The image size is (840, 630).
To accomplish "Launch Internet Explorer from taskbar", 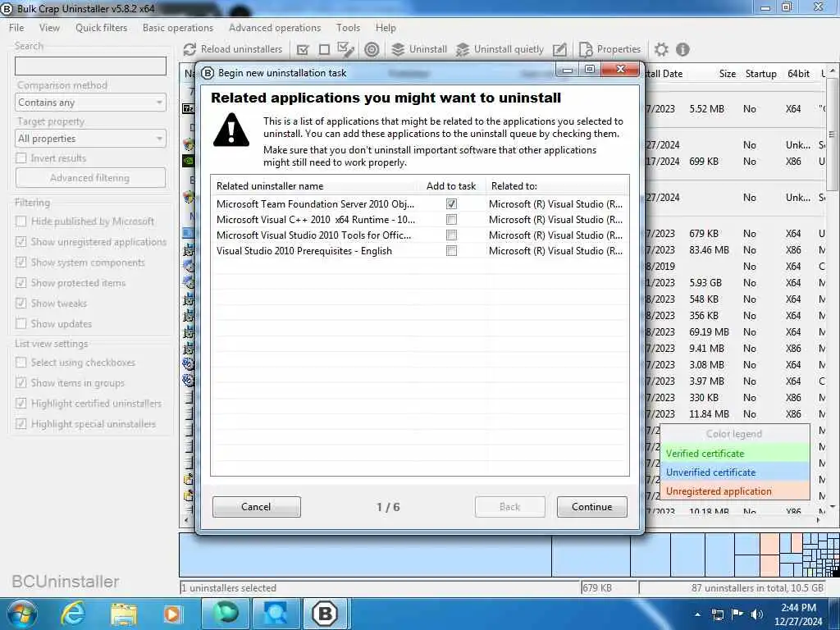I will pos(73,614).
